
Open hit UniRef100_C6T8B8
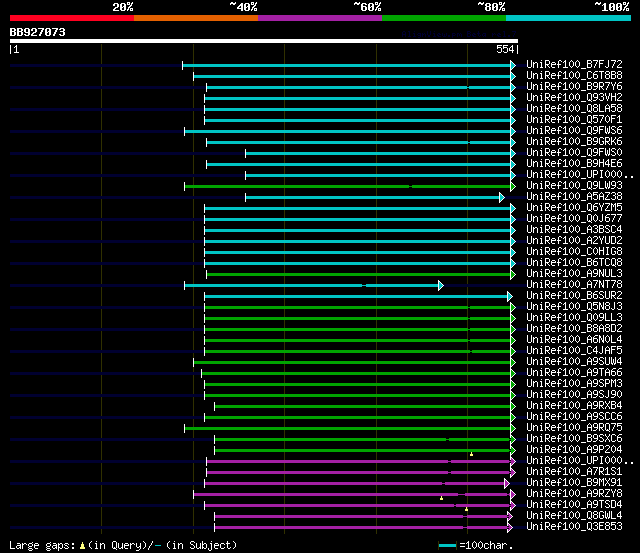pyautogui.click(x=574, y=76)
